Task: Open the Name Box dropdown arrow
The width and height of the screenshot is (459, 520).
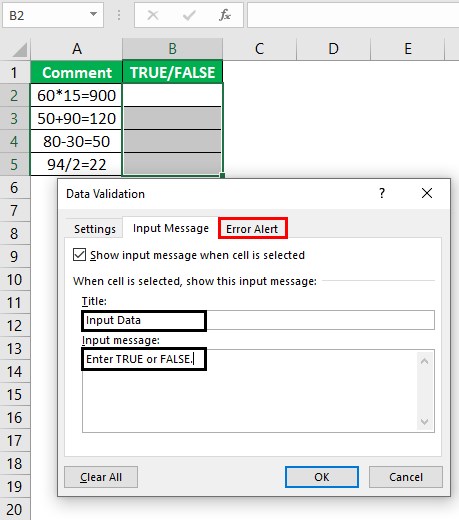Action: click(x=94, y=14)
